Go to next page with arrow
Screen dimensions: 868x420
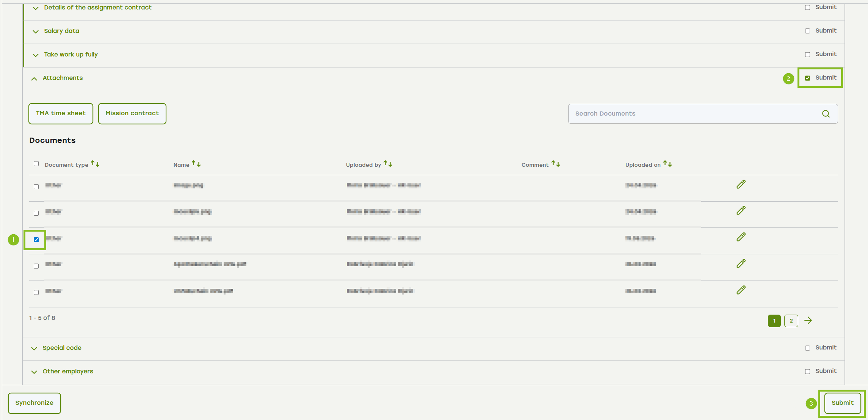[808, 321]
